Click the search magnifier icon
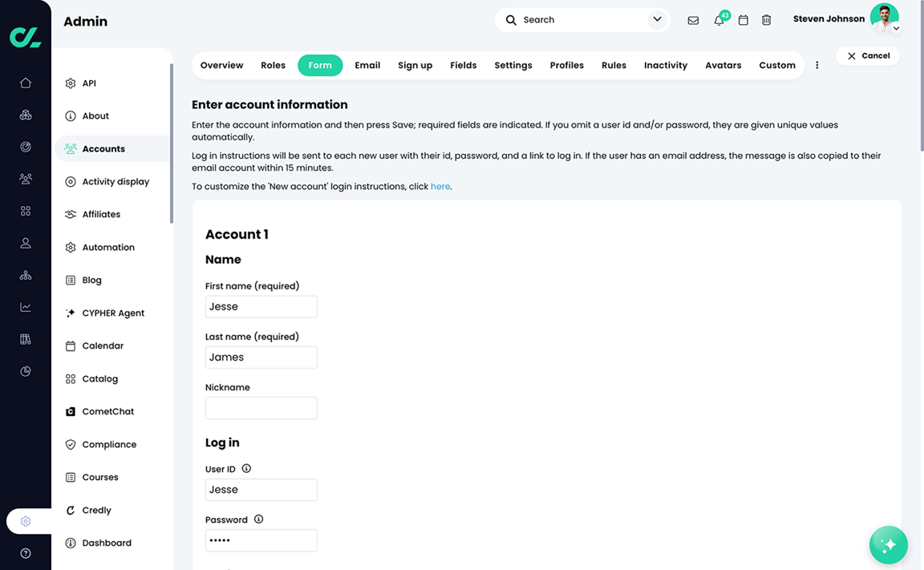Screen dimensions: 924x570 [x=511, y=20]
